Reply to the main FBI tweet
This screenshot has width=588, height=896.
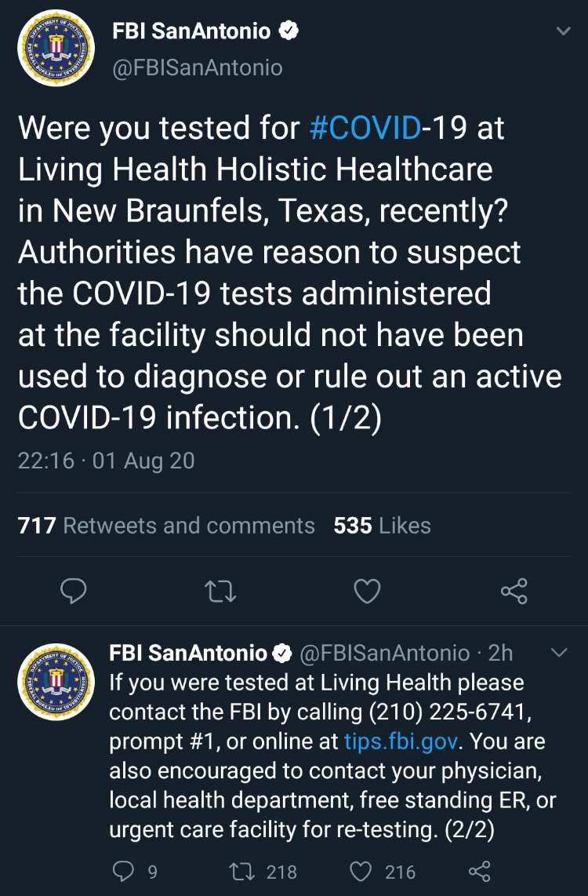point(73,591)
